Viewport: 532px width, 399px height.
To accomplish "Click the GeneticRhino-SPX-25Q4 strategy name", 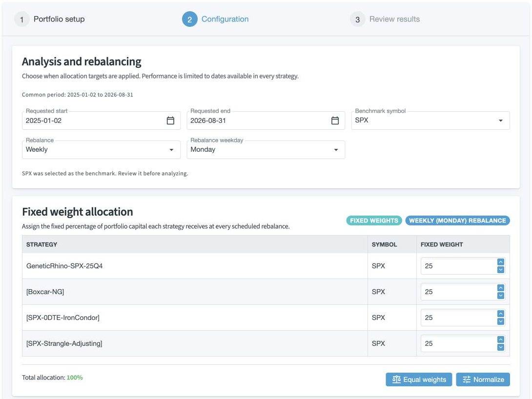I will (x=64, y=266).
